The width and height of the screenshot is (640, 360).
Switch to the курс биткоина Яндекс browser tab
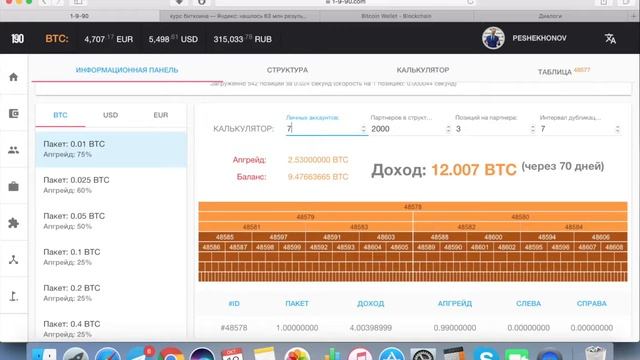(239, 16)
